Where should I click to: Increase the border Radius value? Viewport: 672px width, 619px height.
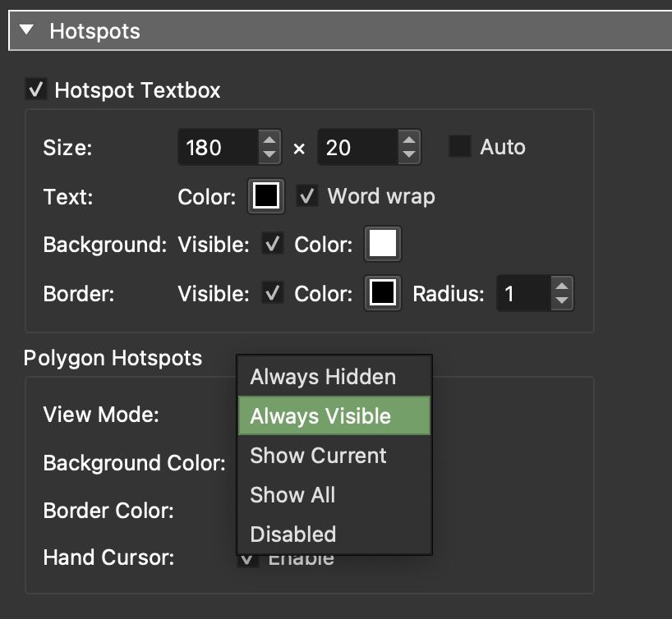click(563, 286)
